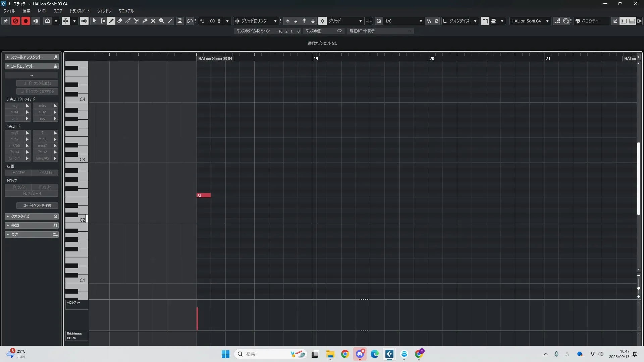Toggle Acoustic Feedback speaker button

84,21
